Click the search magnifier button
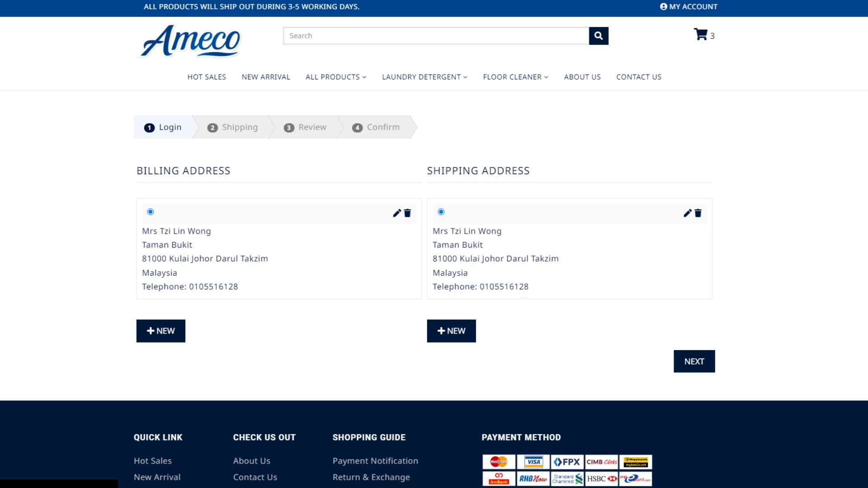Viewport: 868px width, 488px height. [x=598, y=36]
